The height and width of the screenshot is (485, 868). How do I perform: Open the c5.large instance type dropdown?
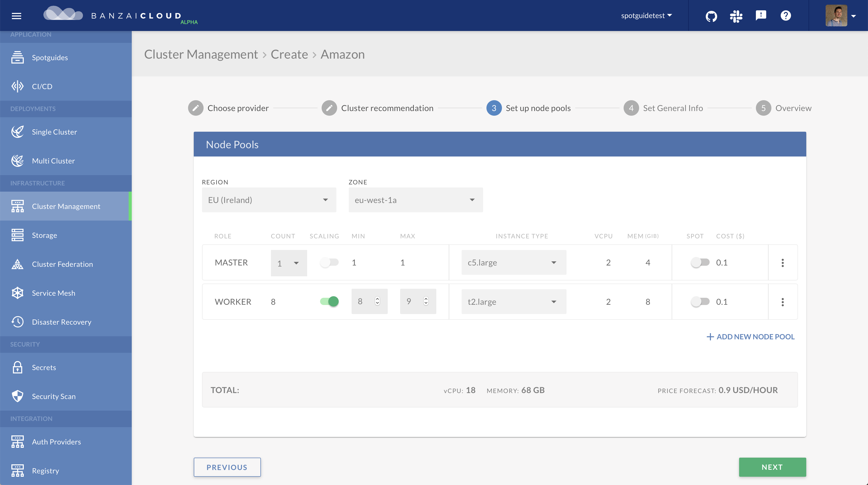[514, 262]
